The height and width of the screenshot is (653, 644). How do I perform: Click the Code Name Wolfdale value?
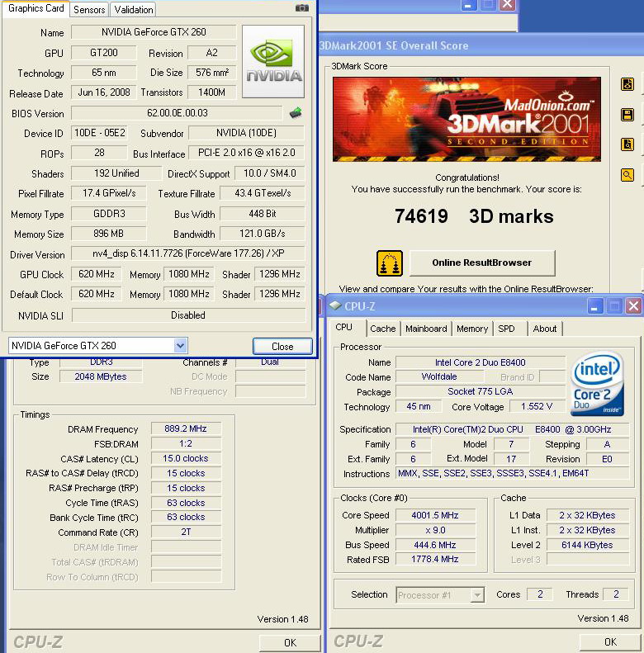(x=439, y=376)
